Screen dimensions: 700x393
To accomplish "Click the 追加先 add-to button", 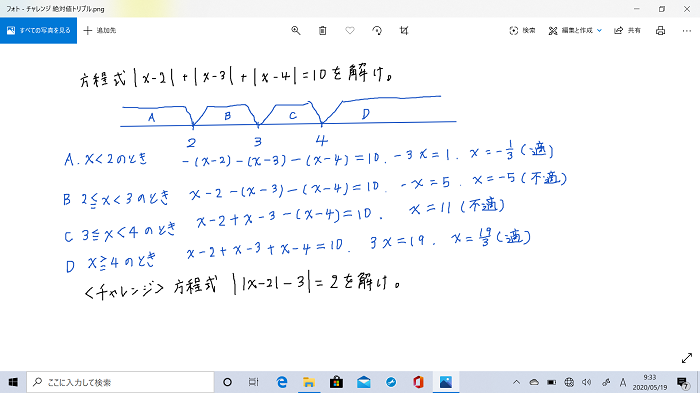I will click(100, 30).
